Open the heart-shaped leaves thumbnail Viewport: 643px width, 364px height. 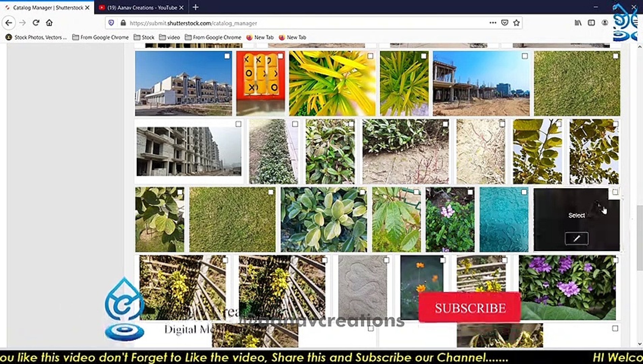click(x=160, y=219)
